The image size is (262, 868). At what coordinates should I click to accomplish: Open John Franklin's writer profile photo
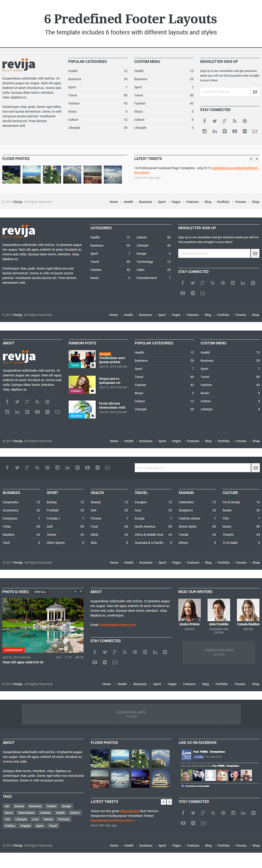[x=219, y=610]
